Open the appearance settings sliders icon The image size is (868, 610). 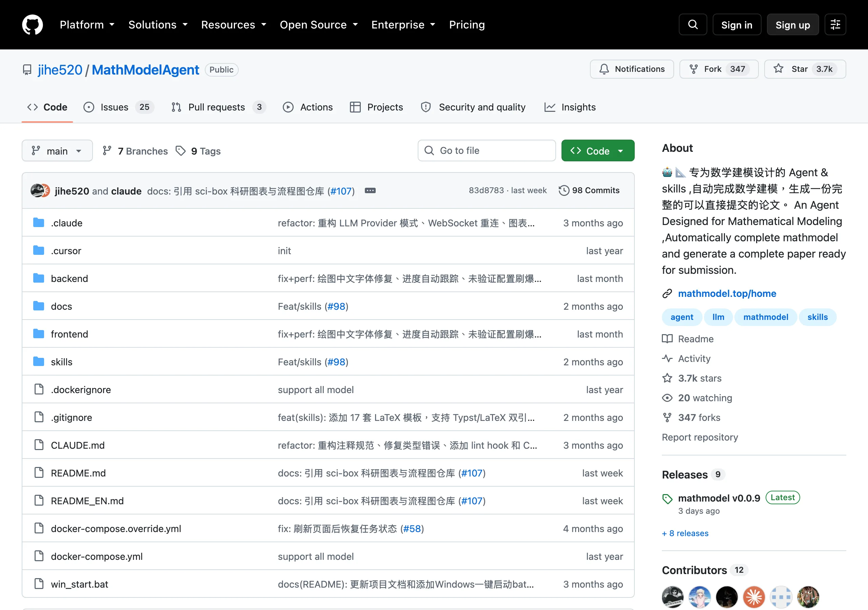point(835,24)
